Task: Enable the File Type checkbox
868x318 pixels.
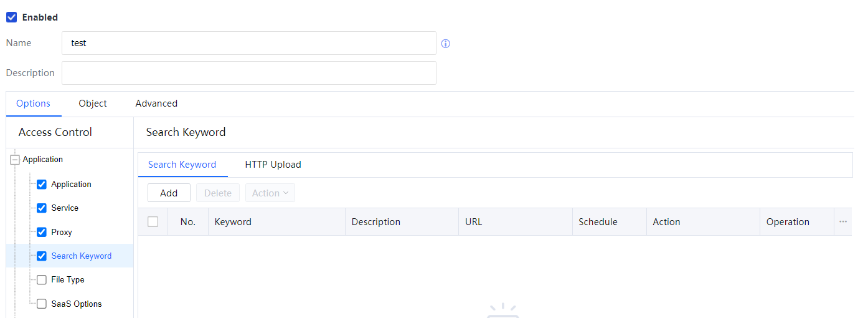Action: 42,280
